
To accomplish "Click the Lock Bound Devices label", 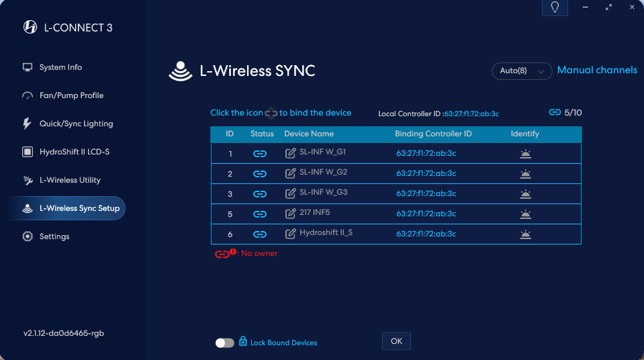I will click(x=283, y=343).
